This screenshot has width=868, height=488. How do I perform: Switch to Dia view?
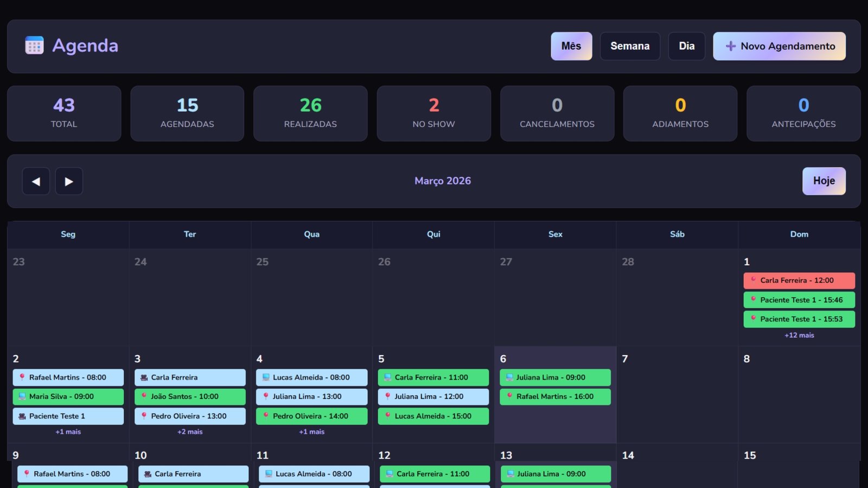686,46
